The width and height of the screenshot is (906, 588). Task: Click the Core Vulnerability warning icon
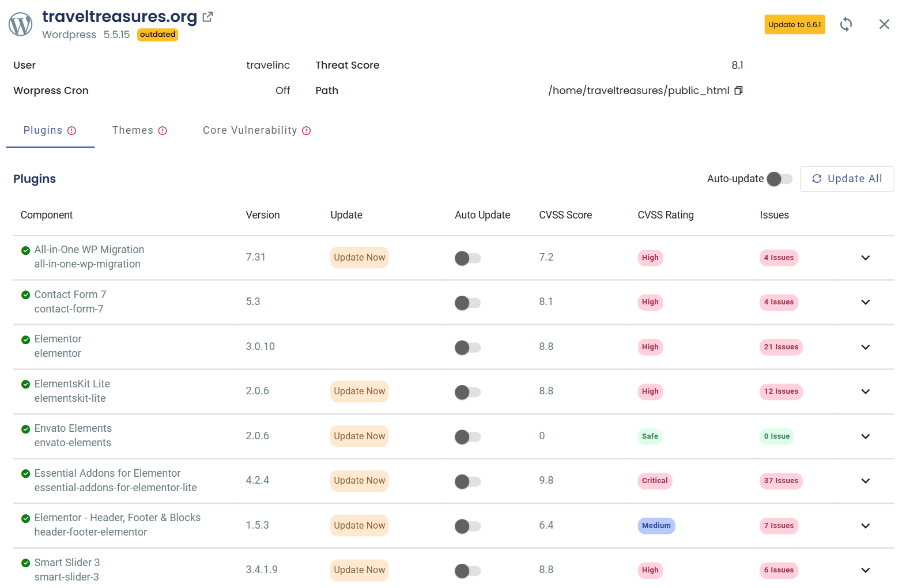click(x=307, y=131)
